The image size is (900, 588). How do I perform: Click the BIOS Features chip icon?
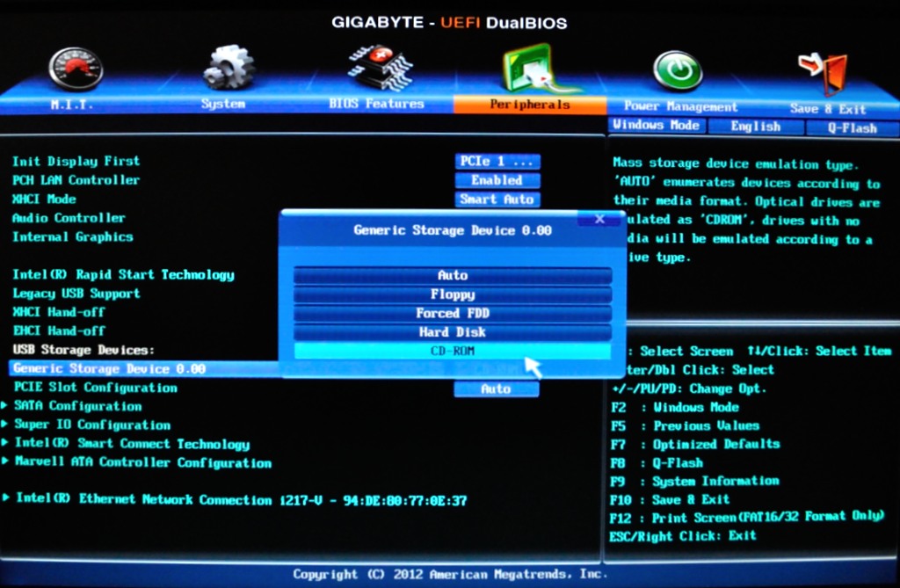(380, 69)
